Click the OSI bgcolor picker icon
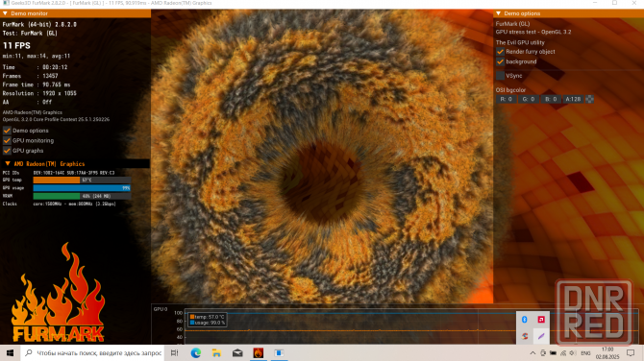The height and width of the screenshot is (361, 644). (x=589, y=99)
